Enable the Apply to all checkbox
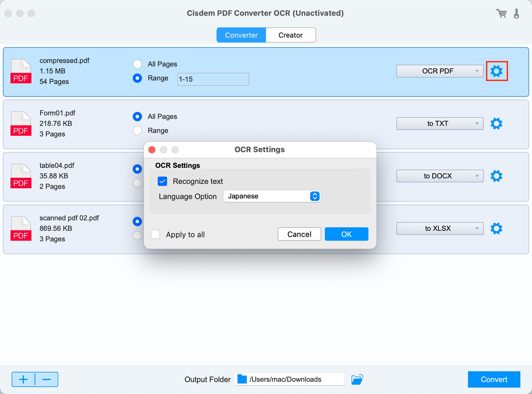Screen dimensions: 532x394 [x=155, y=234]
